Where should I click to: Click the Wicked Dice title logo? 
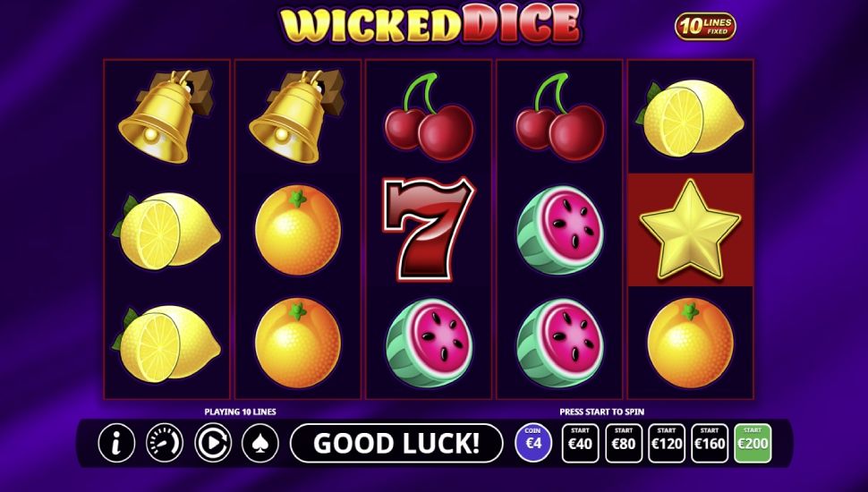coord(430,25)
